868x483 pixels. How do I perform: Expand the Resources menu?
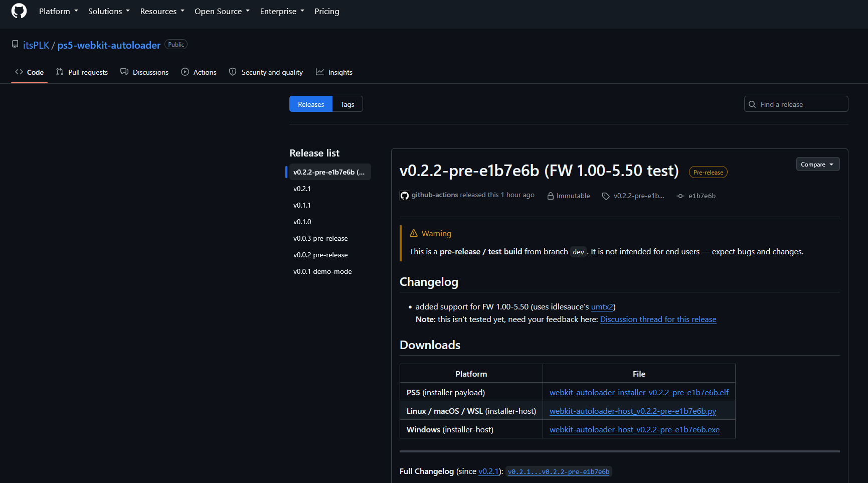(162, 11)
